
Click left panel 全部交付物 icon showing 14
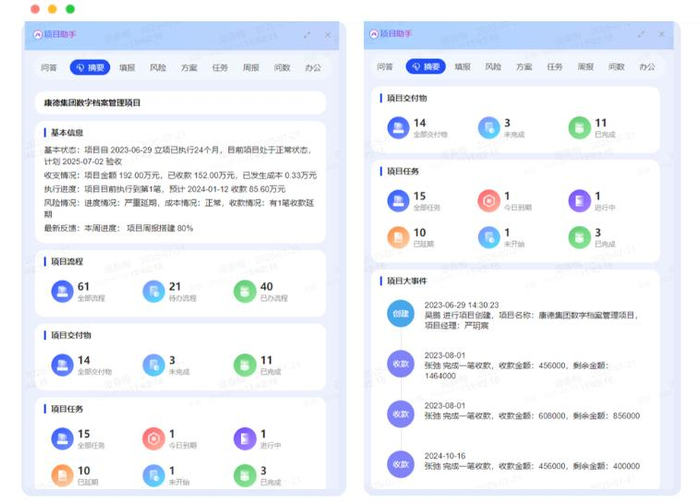pos(62,365)
